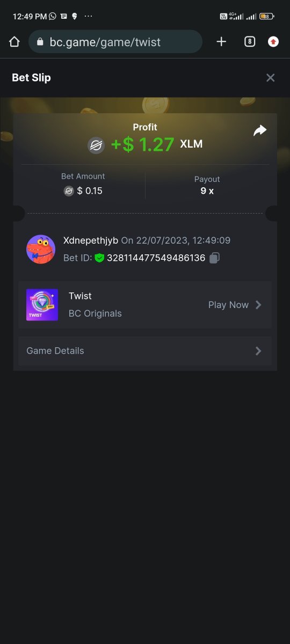This screenshot has width=290, height=644.
Task: Tap the chevron next to Play Now
Action: 259,305
